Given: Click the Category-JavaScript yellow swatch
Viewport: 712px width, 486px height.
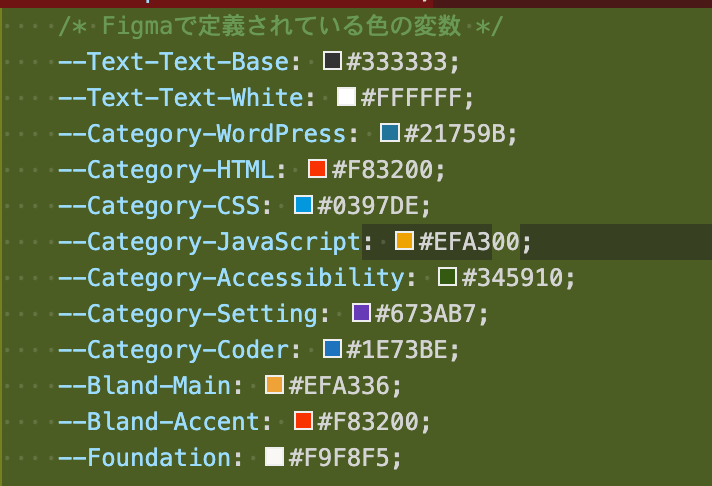Looking at the screenshot, I should tap(404, 241).
